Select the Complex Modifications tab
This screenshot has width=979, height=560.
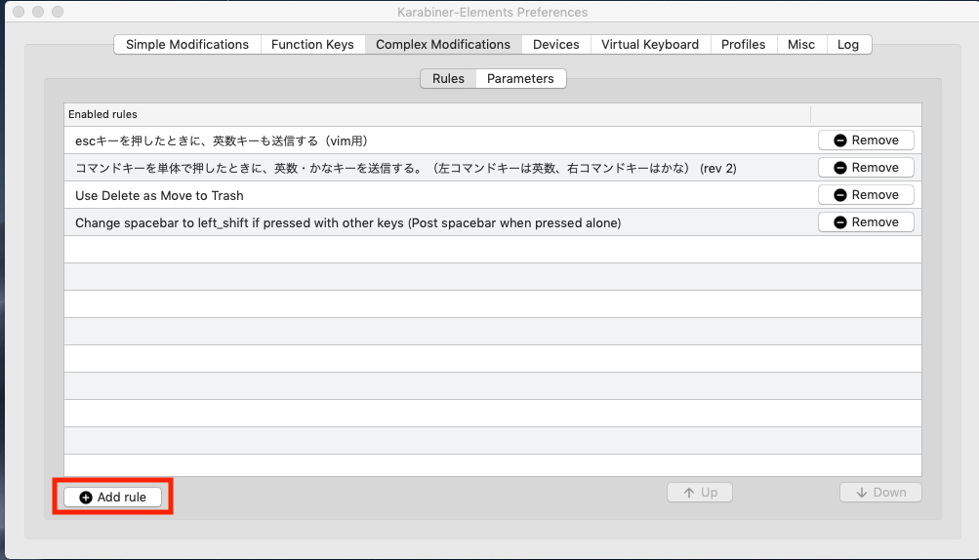click(x=443, y=44)
